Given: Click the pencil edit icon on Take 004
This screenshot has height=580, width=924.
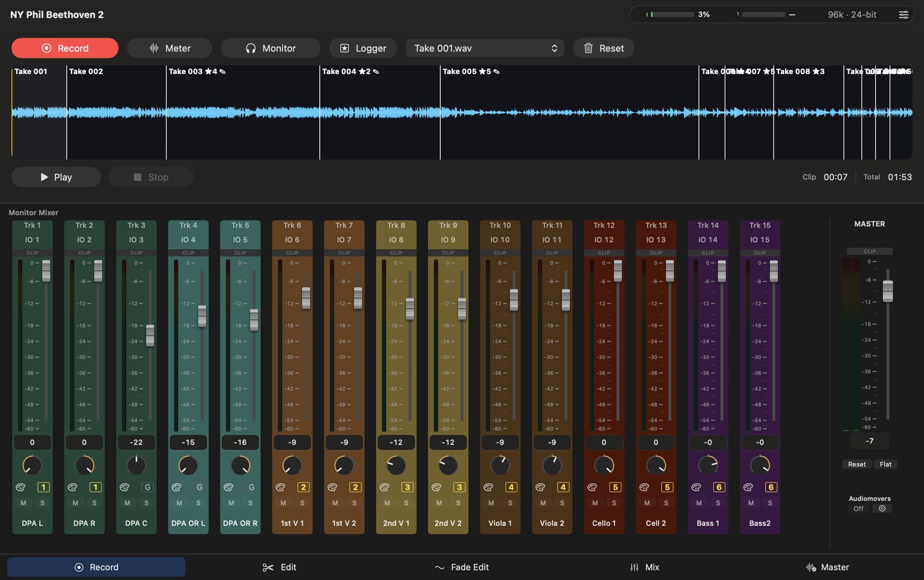Looking at the screenshot, I should pyautogui.click(x=376, y=72).
